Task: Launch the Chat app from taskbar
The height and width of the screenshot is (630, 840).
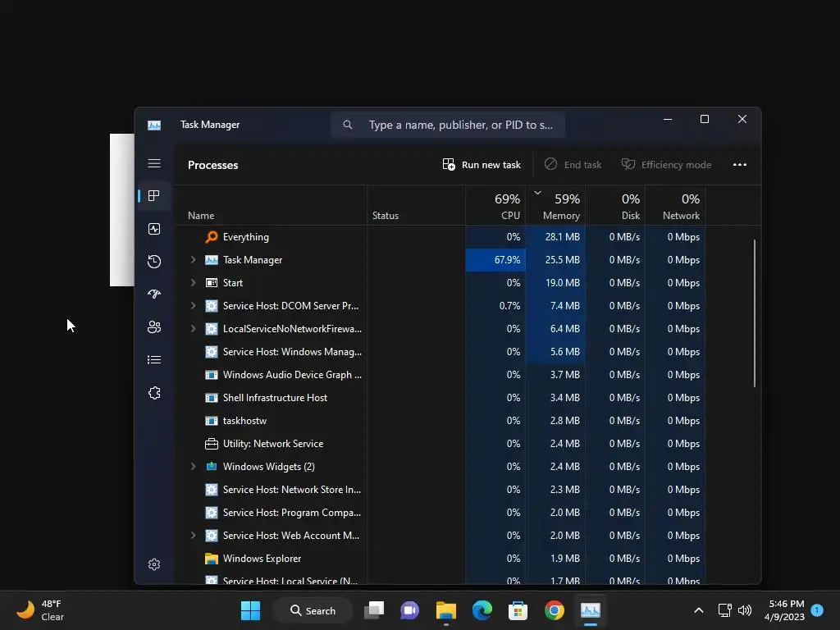Action: coord(410,610)
